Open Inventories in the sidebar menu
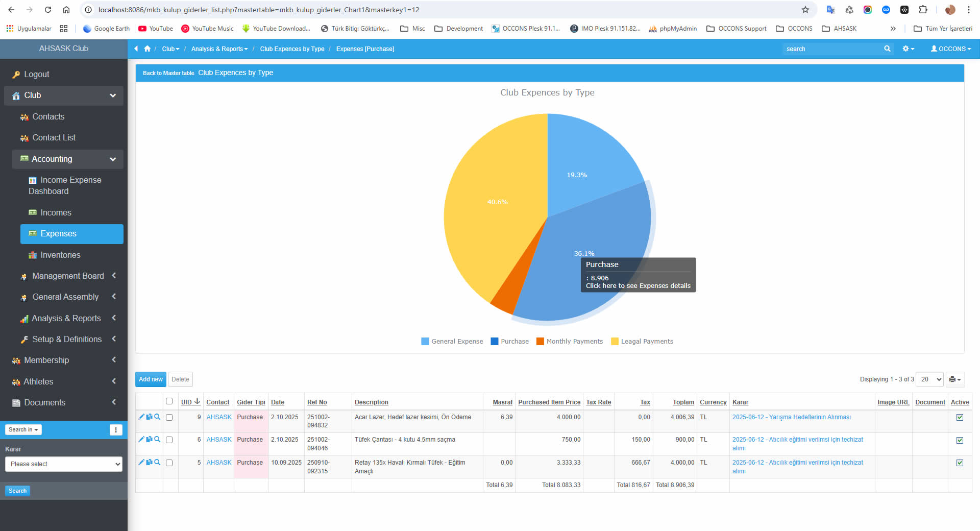980x531 pixels. tap(60, 255)
